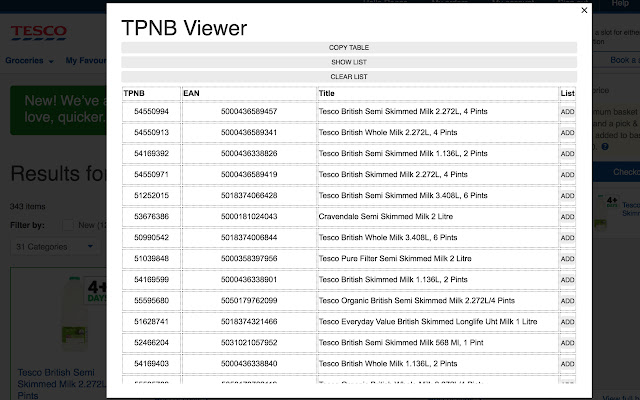Click the EAN column header
640x400 pixels.
click(249, 93)
